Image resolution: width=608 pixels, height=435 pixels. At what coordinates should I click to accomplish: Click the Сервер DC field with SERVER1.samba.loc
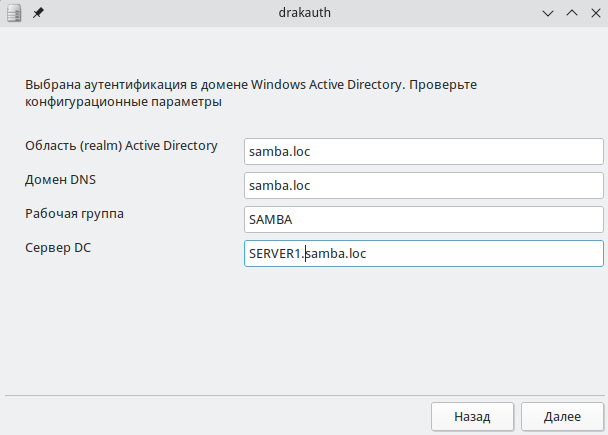[423, 254]
